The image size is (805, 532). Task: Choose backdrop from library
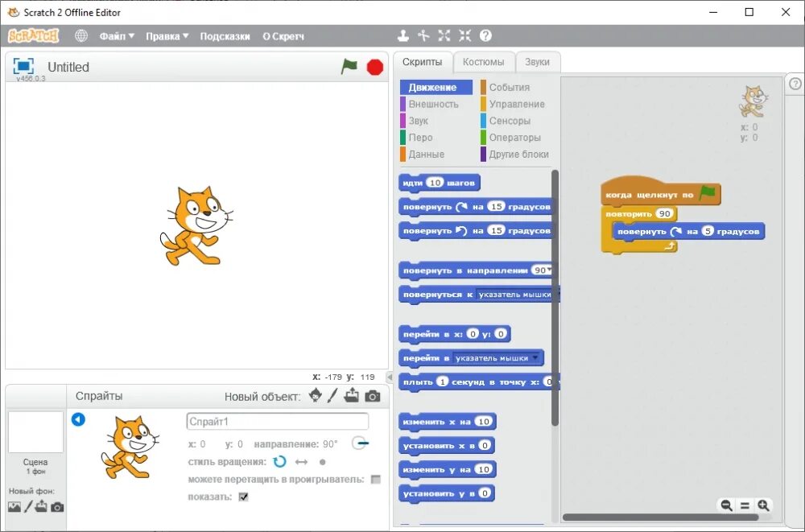coord(14,507)
